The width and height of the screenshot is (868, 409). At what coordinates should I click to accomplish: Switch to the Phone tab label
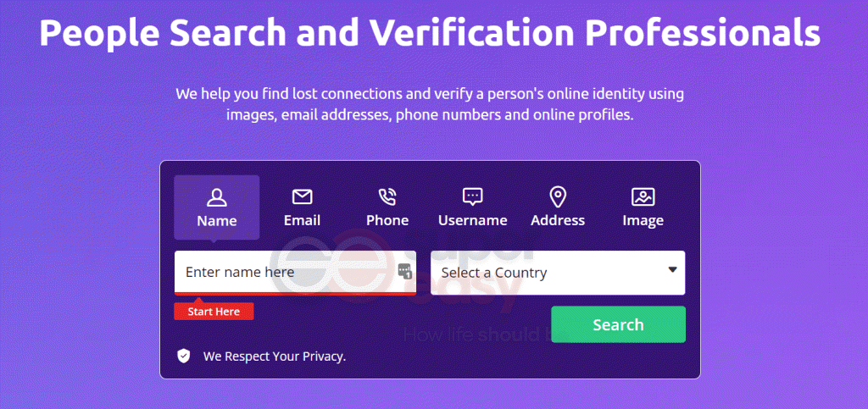(x=387, y=220)
